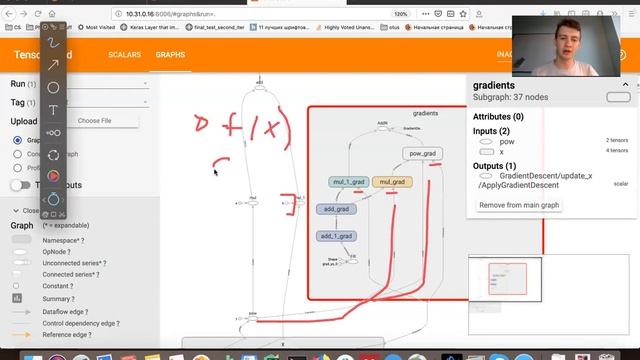Click the Summary bar-chart legend icon
Screen dimensions: 640x360
[x=17, y=298]
